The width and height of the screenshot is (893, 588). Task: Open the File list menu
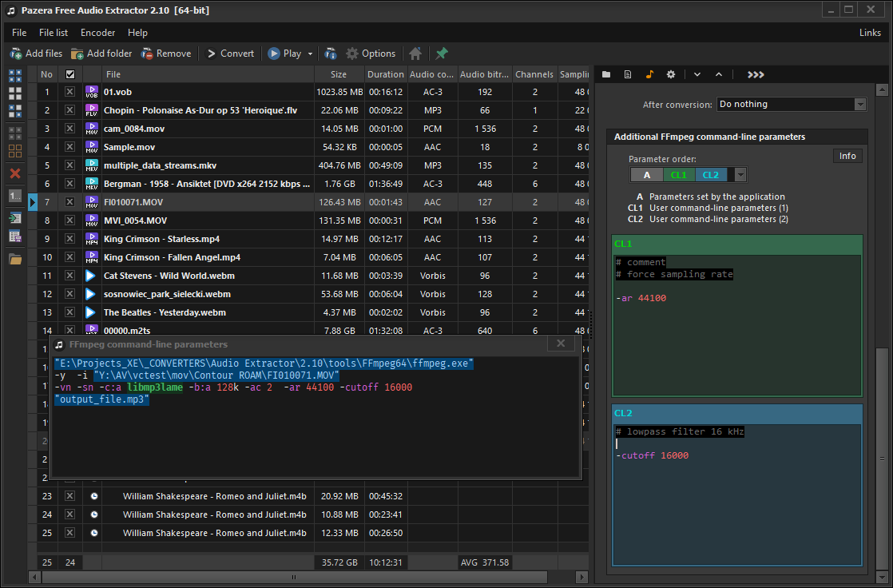pos(54,33)
